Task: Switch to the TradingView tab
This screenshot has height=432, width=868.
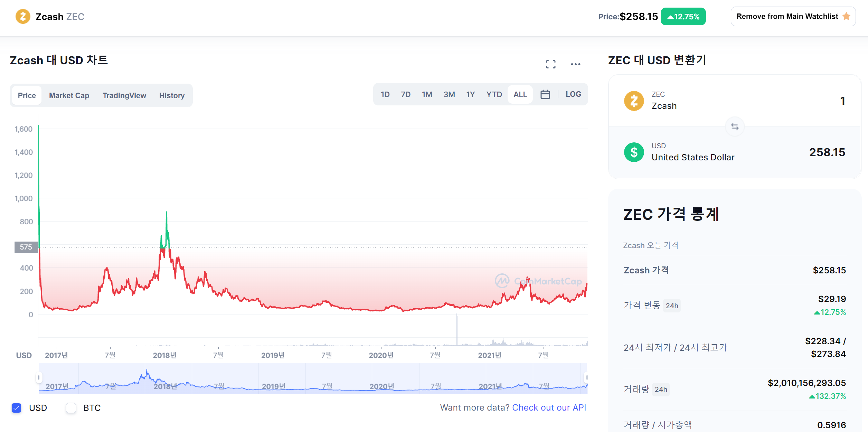Action: click(124, 95)
